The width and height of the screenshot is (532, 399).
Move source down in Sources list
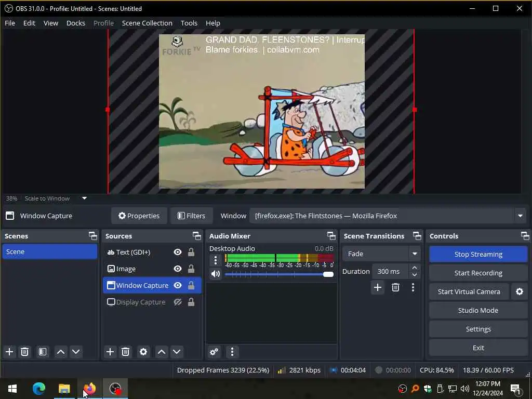click(177, 352)
